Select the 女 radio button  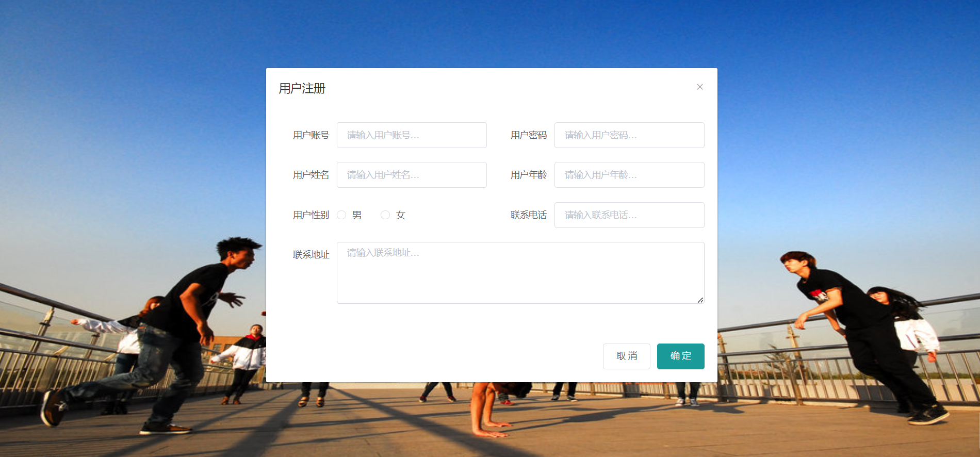tap(385, 215)
